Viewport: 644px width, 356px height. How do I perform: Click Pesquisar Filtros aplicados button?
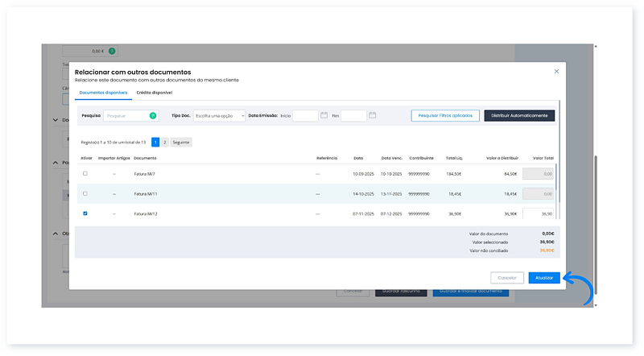click(x=444, y=116)
